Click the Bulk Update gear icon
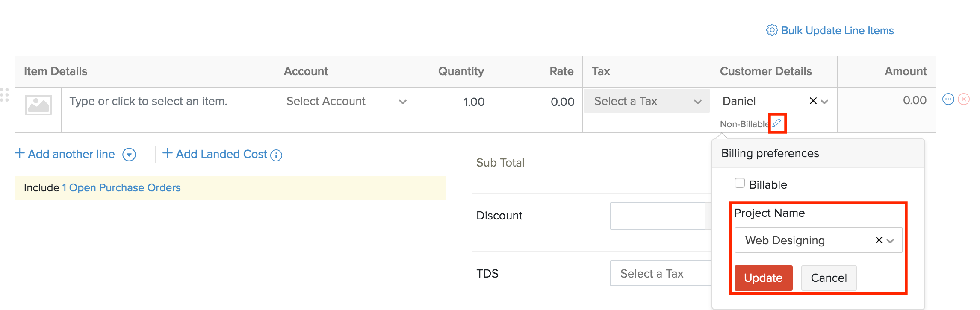Image resolution: width=980 pixels, height=310 pixels. (x=772, y=30)
